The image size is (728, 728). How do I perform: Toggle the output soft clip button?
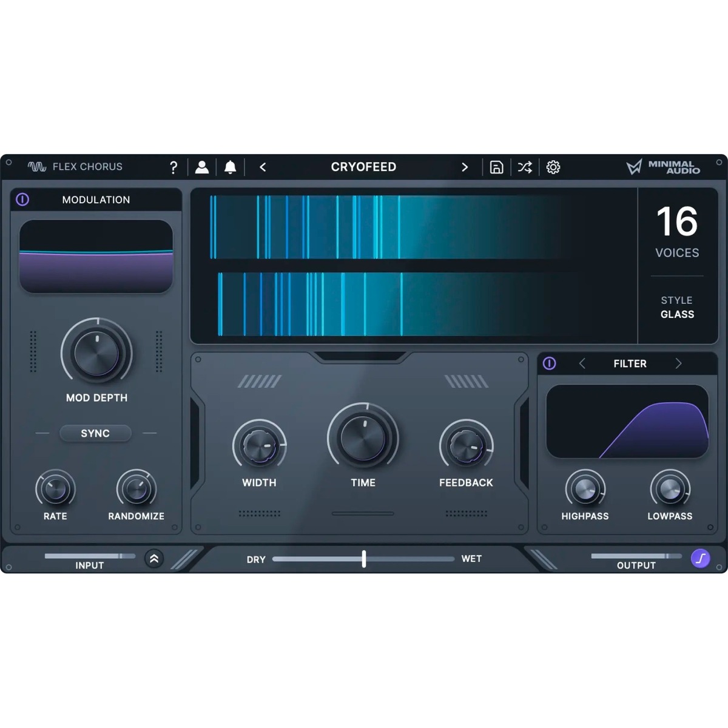coord(701,558)
